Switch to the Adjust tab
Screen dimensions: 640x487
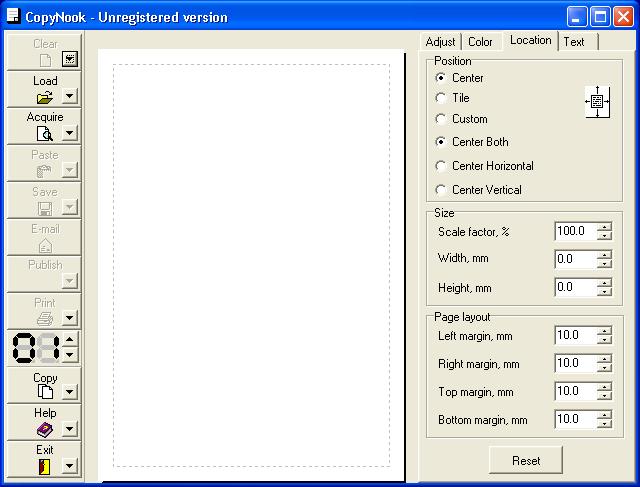(x=440, y=42)
